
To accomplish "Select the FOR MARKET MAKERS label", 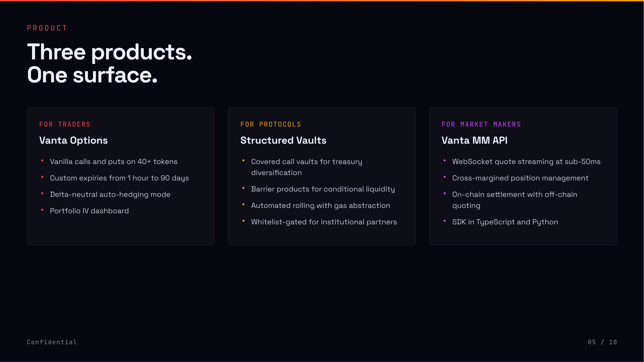I will click(481, 124).
